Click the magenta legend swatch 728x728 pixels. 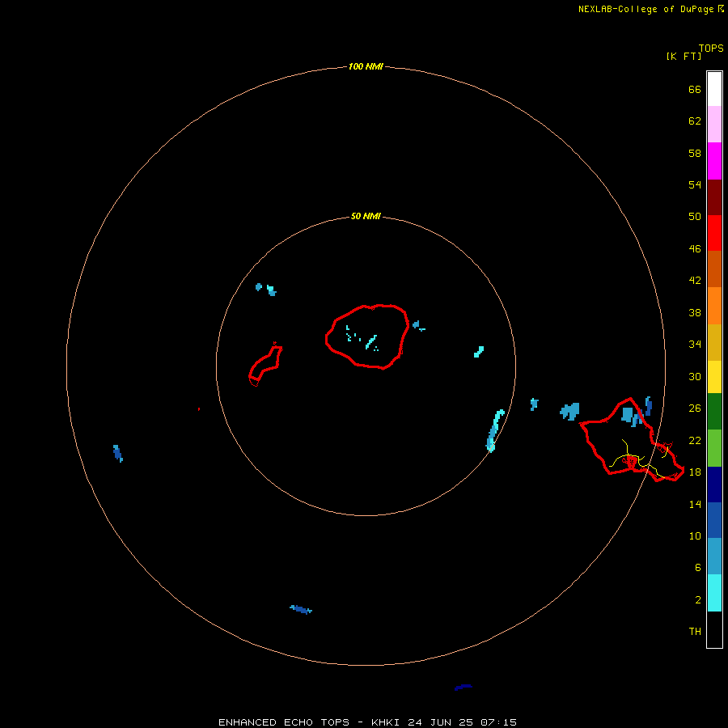pyautogui.click(x=714, y=161)
